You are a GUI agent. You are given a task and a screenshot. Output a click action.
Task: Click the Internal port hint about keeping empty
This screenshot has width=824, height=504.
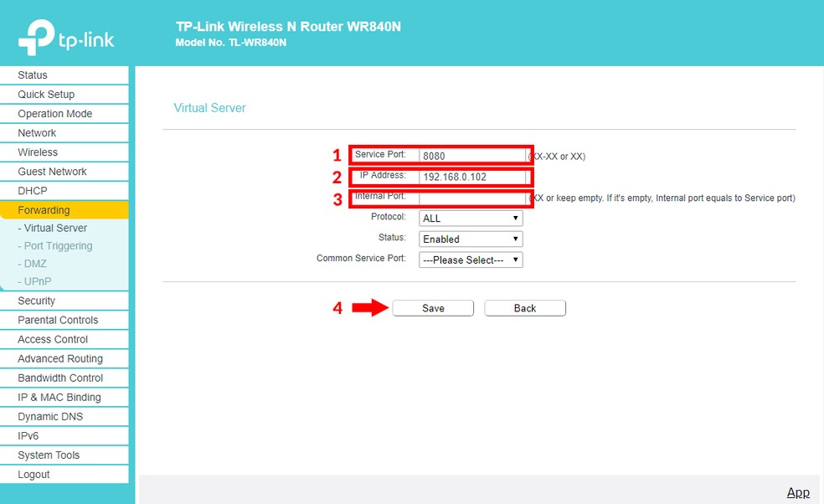pos(662,198)
